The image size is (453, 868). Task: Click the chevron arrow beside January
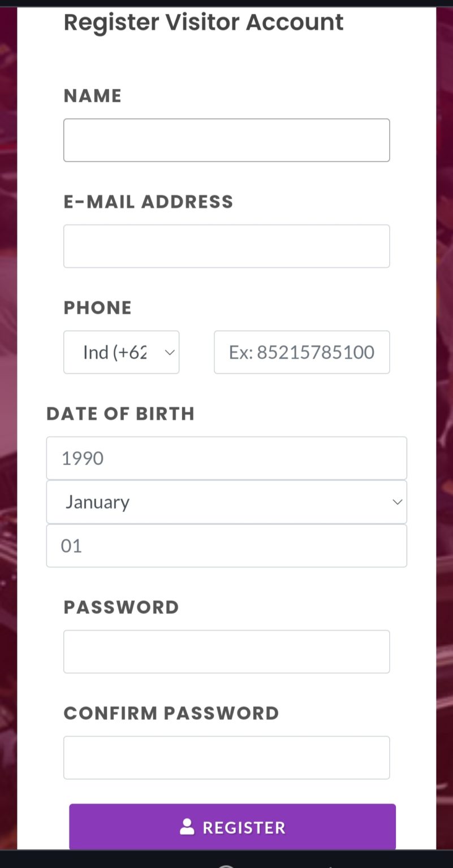pyautogui.click(x=397, y=502)
